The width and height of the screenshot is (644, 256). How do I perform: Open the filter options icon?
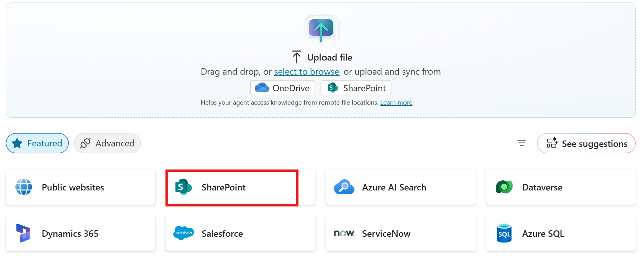tap(521, 143)
